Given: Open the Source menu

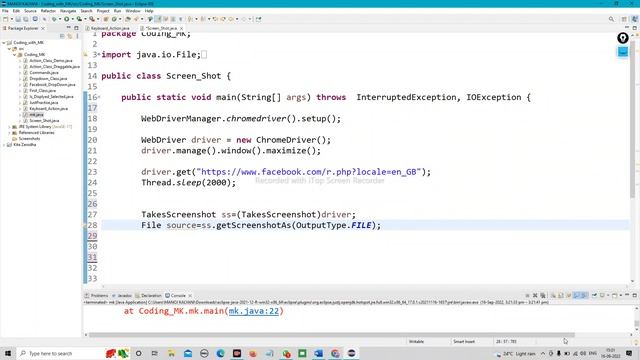Looking at the screenshot, I should (x=30, y=11).
